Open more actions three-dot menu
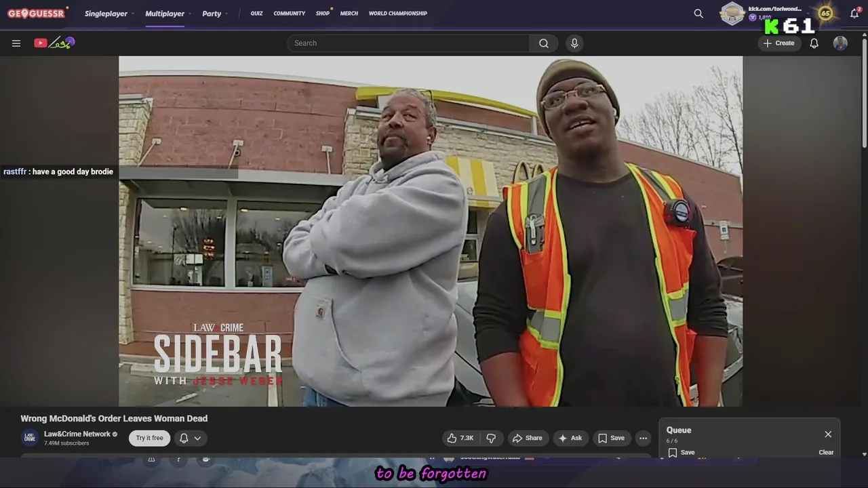Image resolution: width=868 pixels, height=488 pixels. 644,439
